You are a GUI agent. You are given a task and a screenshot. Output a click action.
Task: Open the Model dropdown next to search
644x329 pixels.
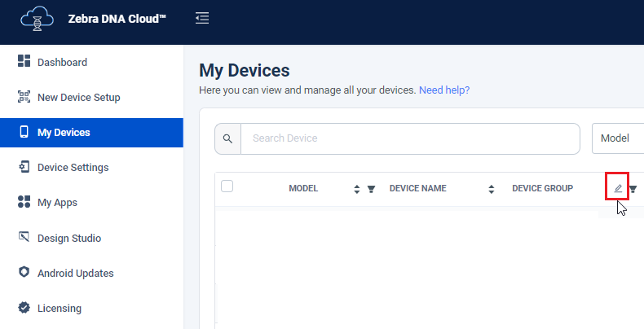pyautogui.click(x=618, y=138)
